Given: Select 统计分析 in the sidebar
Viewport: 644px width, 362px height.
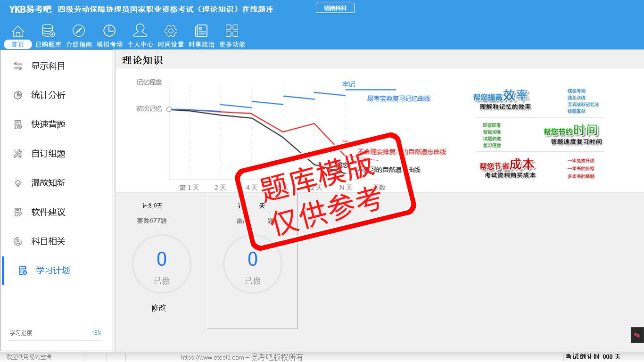Looking at the screenshot, I should [x=48, y=95].
